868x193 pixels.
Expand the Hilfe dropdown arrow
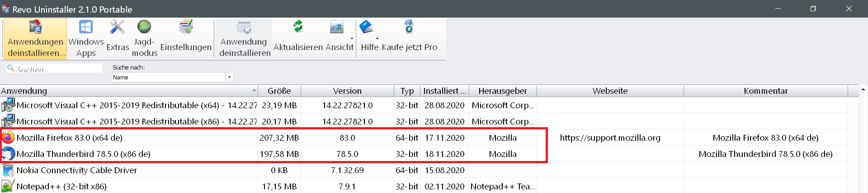(x=377, y=38)
